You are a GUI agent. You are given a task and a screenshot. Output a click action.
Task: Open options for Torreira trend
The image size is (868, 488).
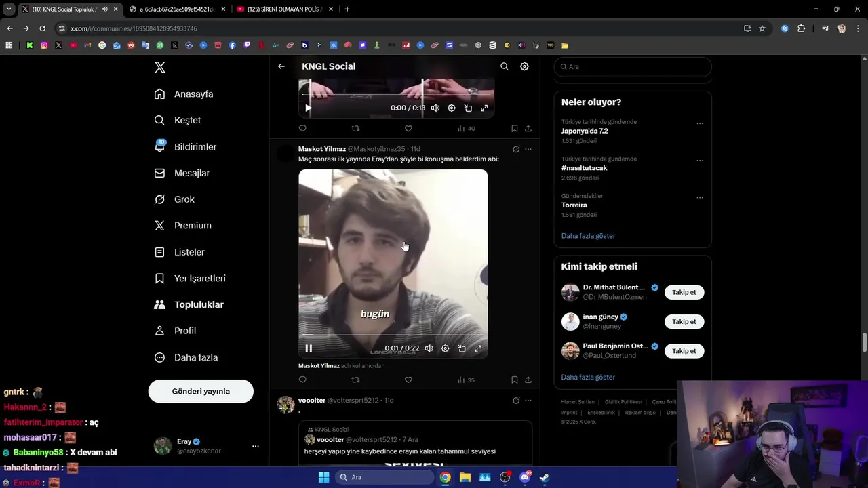700,198
